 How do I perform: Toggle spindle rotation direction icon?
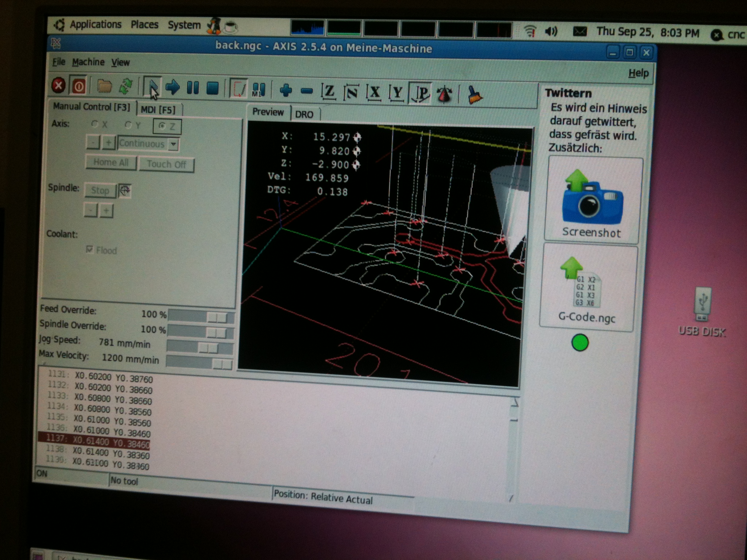point(124,190)
